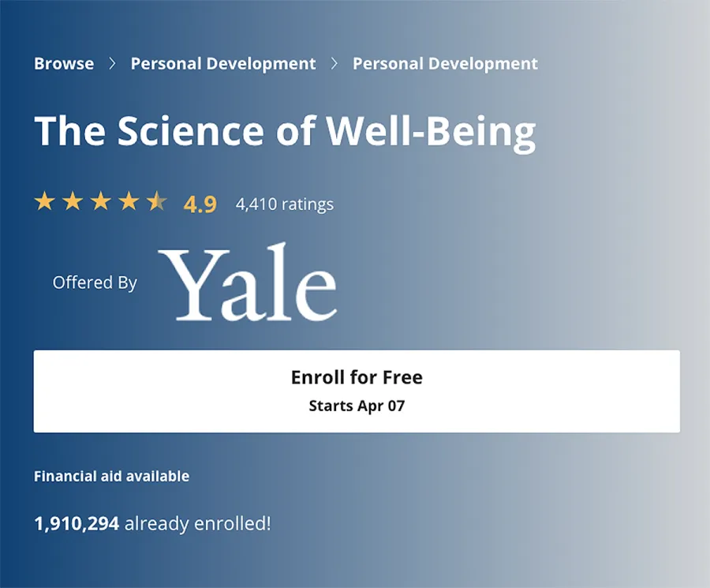Screen dimensions: 710x588
Task: Click the third star of the course rating
Action: pos(99,202)
